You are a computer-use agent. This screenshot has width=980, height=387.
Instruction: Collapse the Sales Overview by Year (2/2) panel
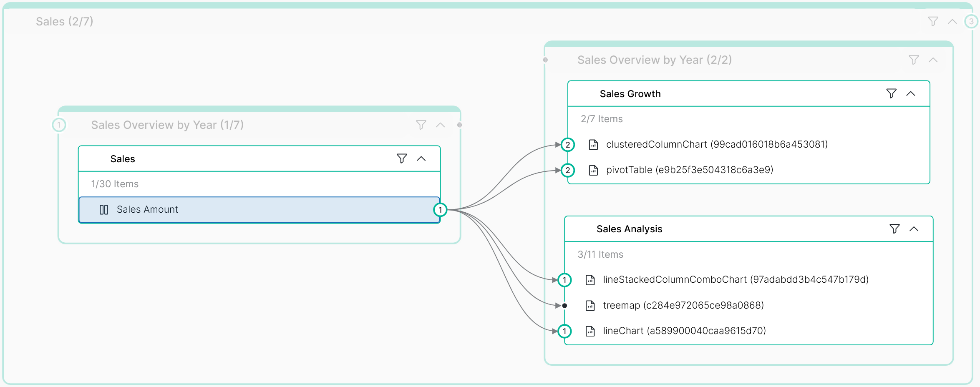pyautogui.click(x=933, y=60)
